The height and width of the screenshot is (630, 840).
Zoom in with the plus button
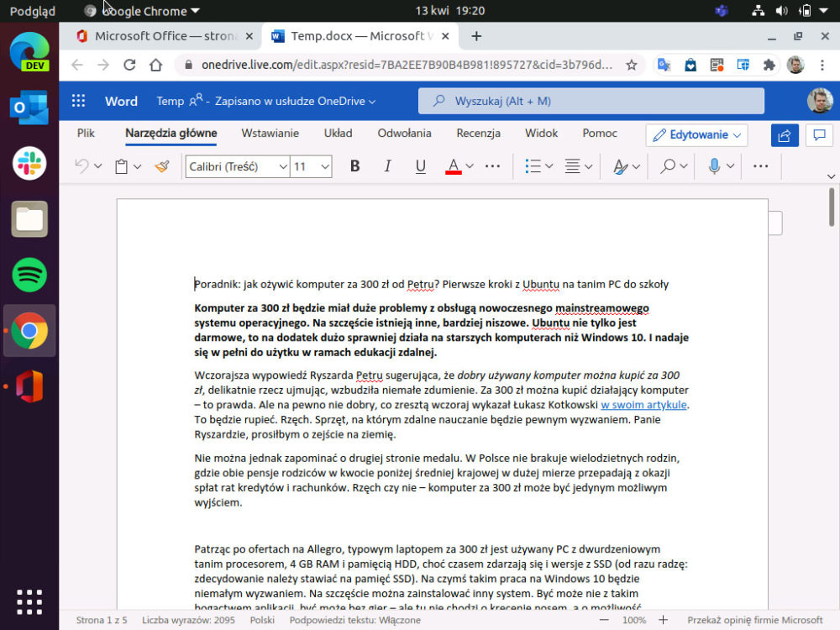coord(663,621)
